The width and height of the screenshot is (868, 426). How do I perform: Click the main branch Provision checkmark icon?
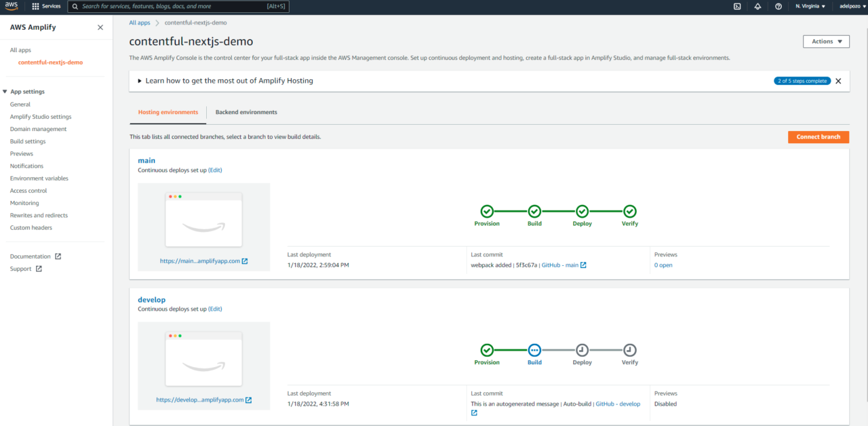(x=487, y=212)
